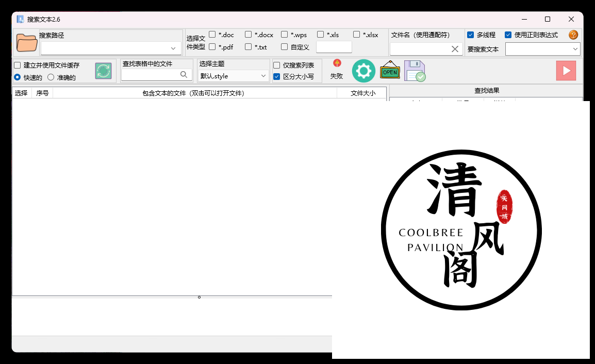Open the folder browse icon for search path

pyautogui.click(x=27, y=42)
